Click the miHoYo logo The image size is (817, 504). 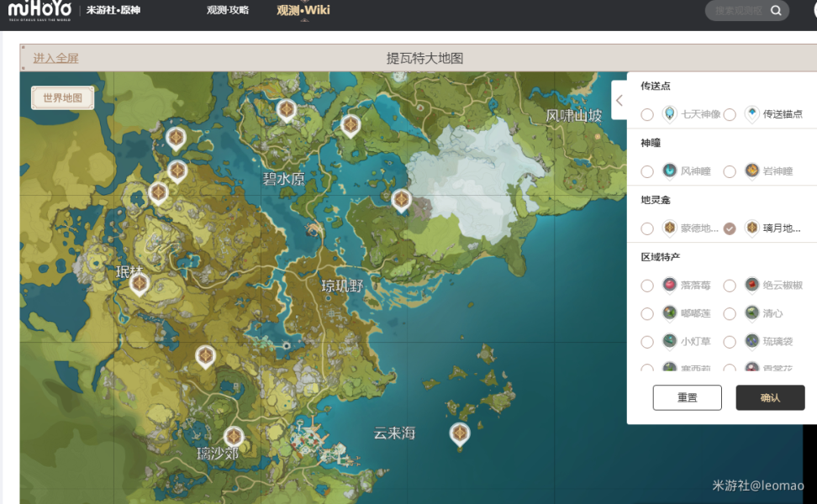coord(40,10)
